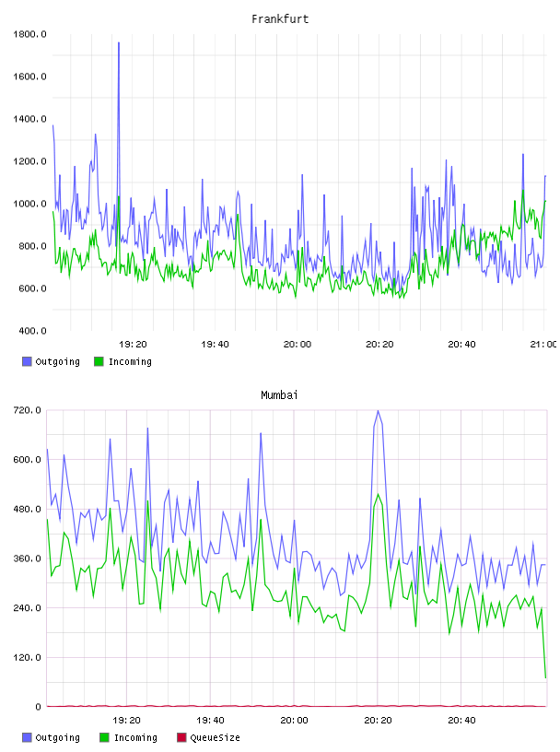Viewport: 560px width, 752px height.
Task: Click the 19:20 x-axis label on Frankfurt chart
Action: coord(133,345)
